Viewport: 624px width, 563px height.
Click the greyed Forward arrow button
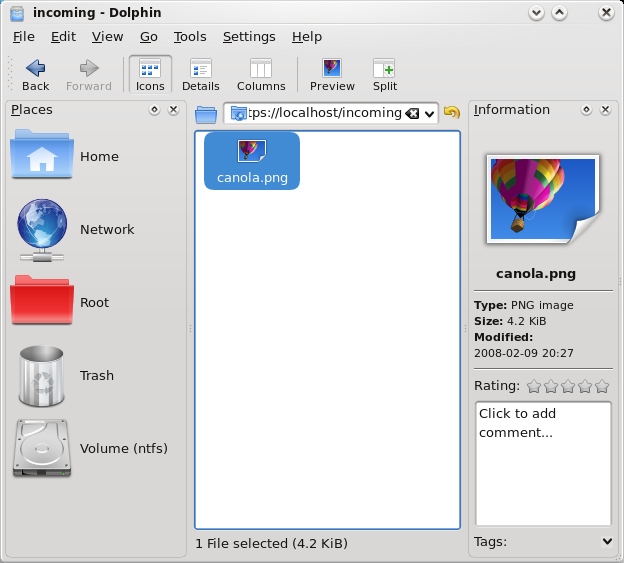[89, 75]
